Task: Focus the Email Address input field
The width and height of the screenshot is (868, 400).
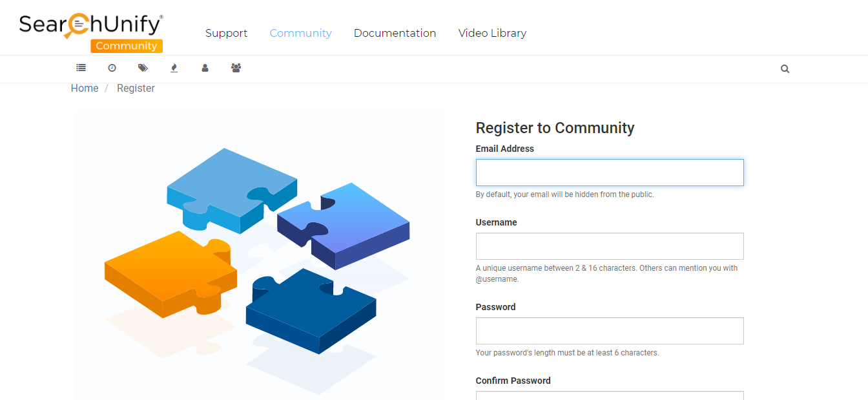Action: click(x=609, y=173)
